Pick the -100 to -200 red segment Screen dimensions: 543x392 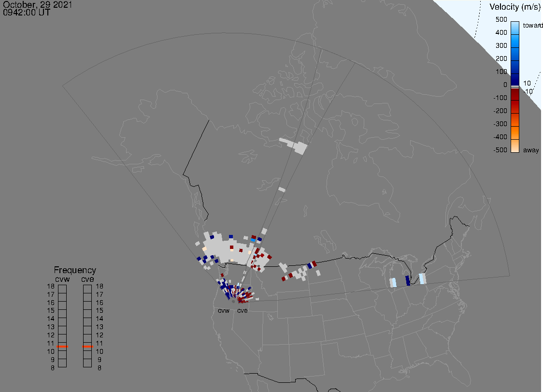pos(515,107)
